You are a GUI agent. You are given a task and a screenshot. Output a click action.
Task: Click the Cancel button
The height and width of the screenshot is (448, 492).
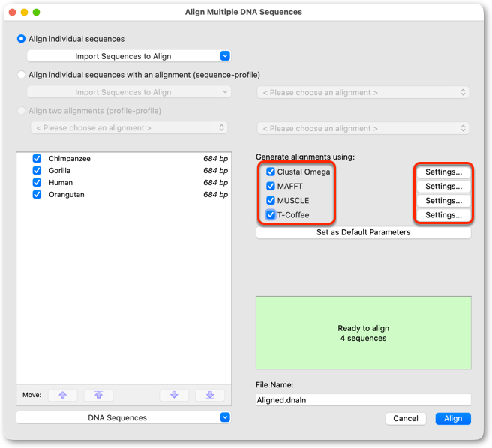[406, 419]
